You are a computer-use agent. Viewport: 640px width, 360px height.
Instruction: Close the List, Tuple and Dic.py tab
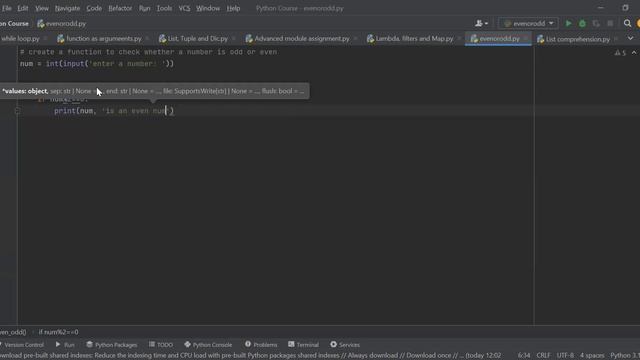[233, 39]
